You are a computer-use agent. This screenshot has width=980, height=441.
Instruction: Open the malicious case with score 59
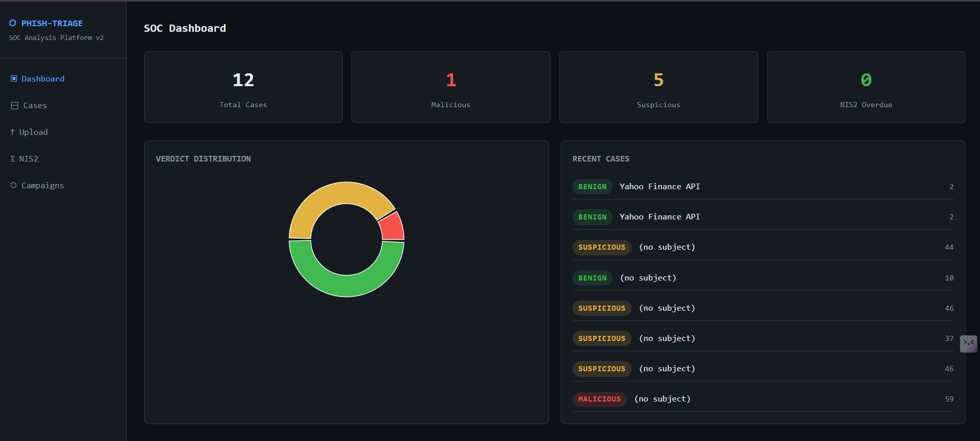coord(763,399)
